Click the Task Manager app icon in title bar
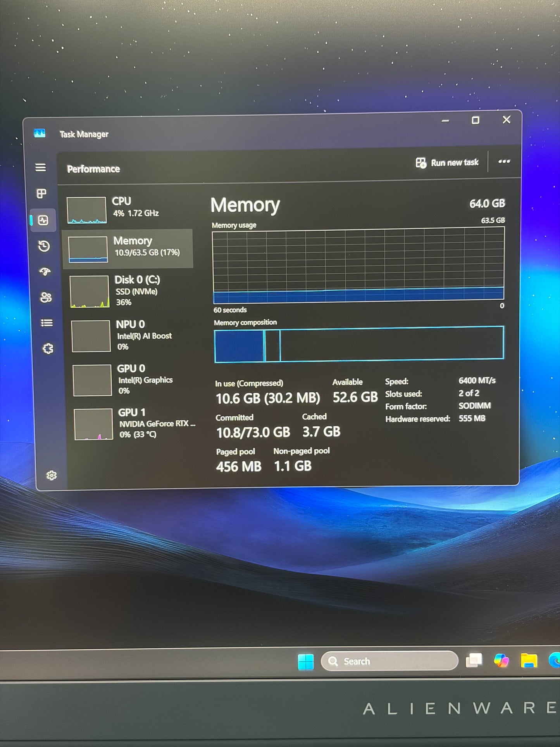The height and width of the screenshot is (747, 560). (x=40, y=133)
